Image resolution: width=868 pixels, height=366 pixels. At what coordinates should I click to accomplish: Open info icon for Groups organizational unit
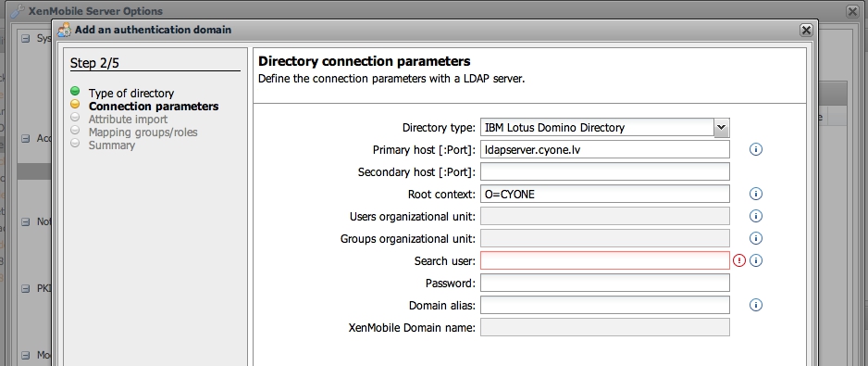tap(756, 238)
